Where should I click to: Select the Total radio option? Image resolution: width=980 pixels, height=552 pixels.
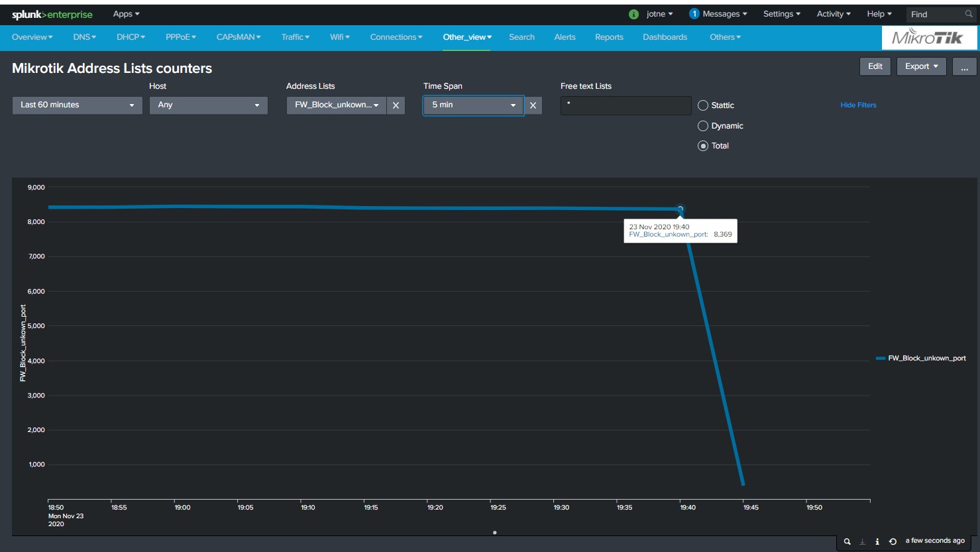click(x=703, y=146)
